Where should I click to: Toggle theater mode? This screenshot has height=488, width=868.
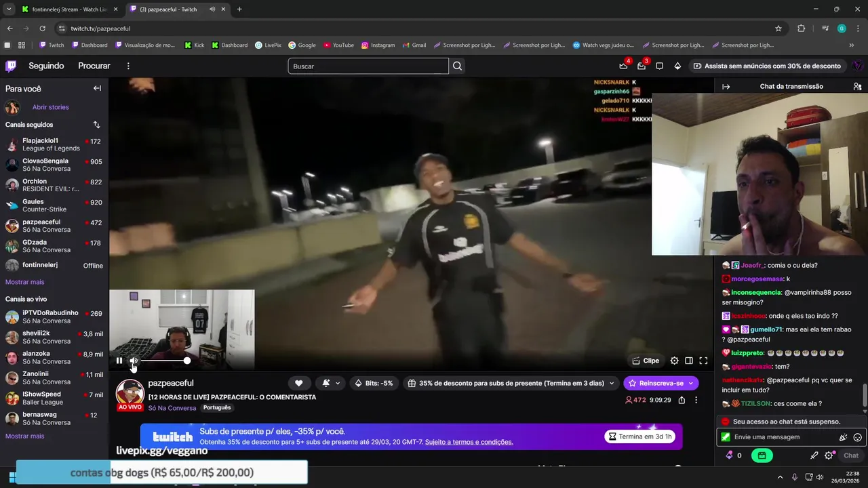coord(689,361)
